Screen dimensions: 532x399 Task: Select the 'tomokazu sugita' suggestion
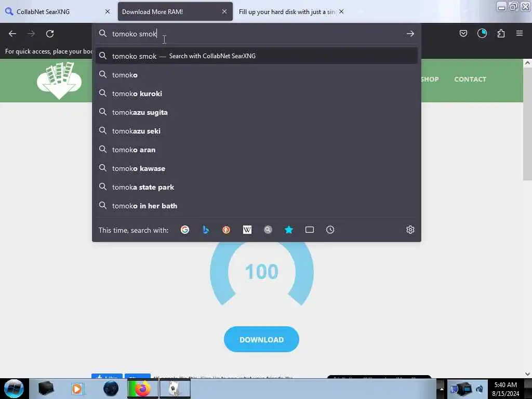pyautogui.click(x=257, y=112)
